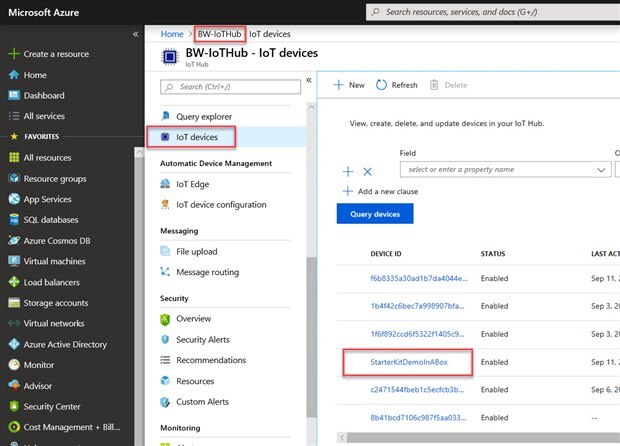
Task: Focus the hub menu Search box
Action: tap(230, 87)
